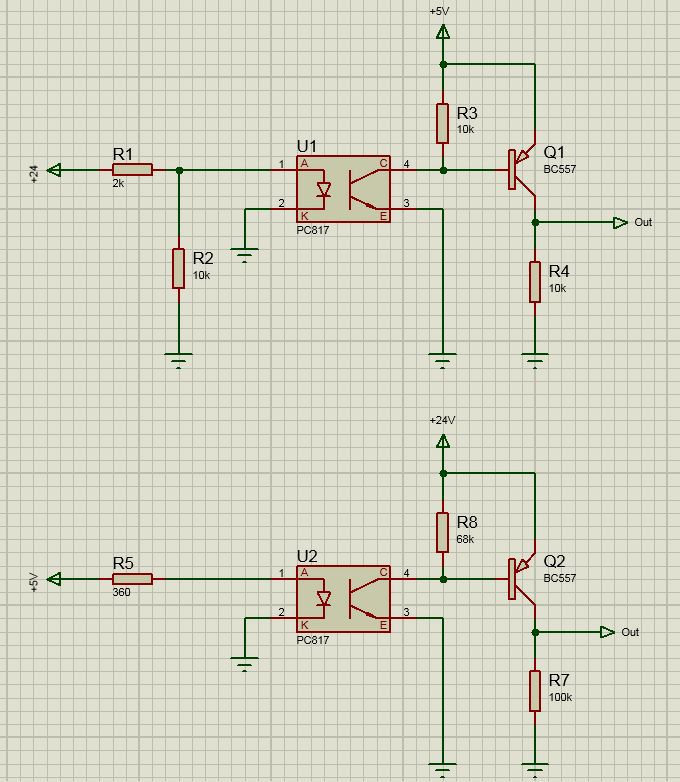Select the ground symbol below R4
Viewport: 680px width, 782px height.
tap(535, 361)
